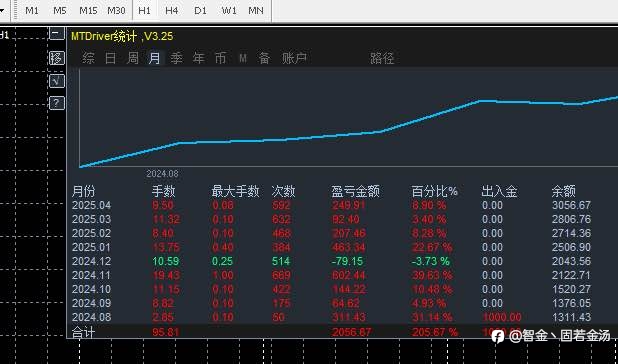Switch to the 日 daily statistics tab
The height and width of the screenshot is (364, 618).
(111, 59)
